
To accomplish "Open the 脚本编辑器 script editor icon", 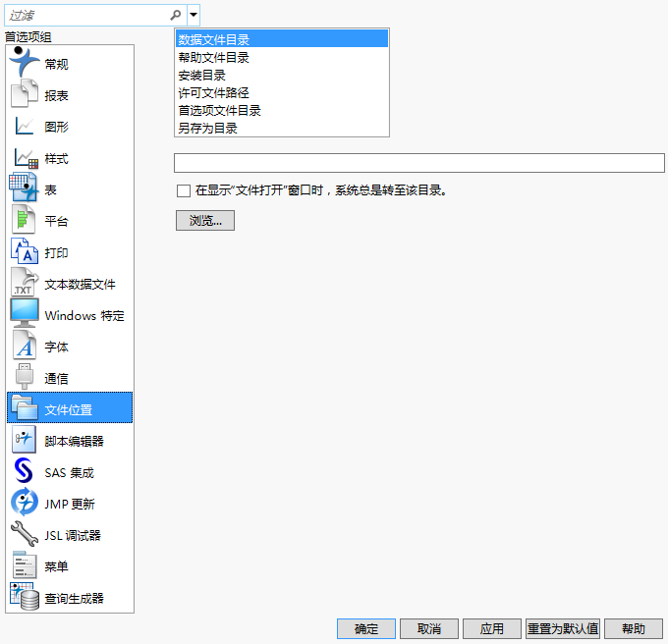I will point(24,439).
